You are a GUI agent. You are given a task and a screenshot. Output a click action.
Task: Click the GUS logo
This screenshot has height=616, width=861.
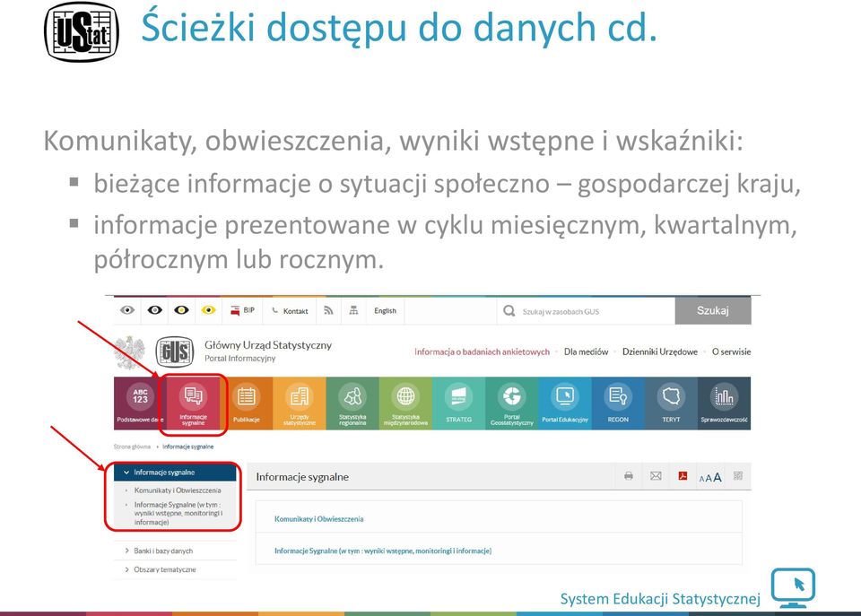tap(175, 351)
